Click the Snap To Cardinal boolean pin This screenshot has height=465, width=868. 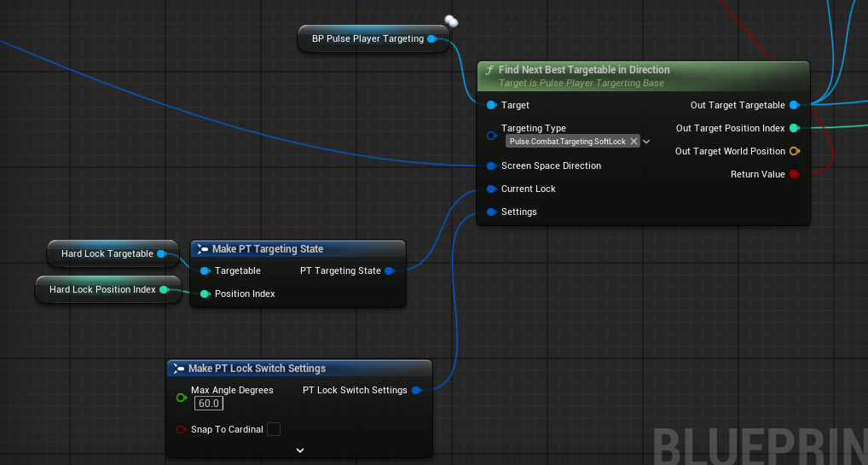point(181,429)
